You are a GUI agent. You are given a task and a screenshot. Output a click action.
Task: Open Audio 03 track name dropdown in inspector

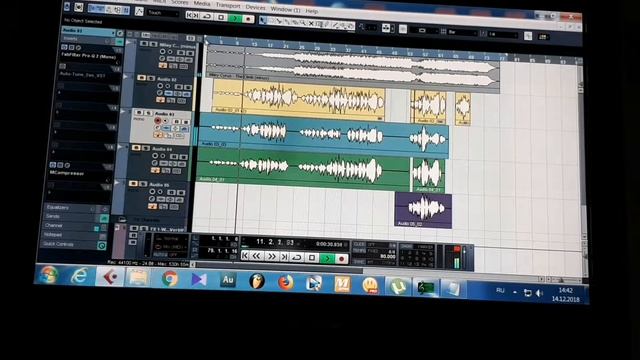click(x=89, y=31)
